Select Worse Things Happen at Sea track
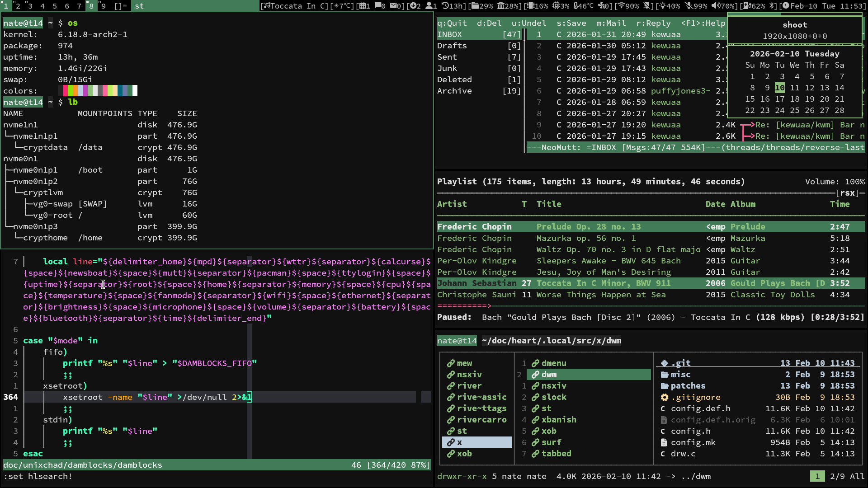868x488 pixels. 651,295
